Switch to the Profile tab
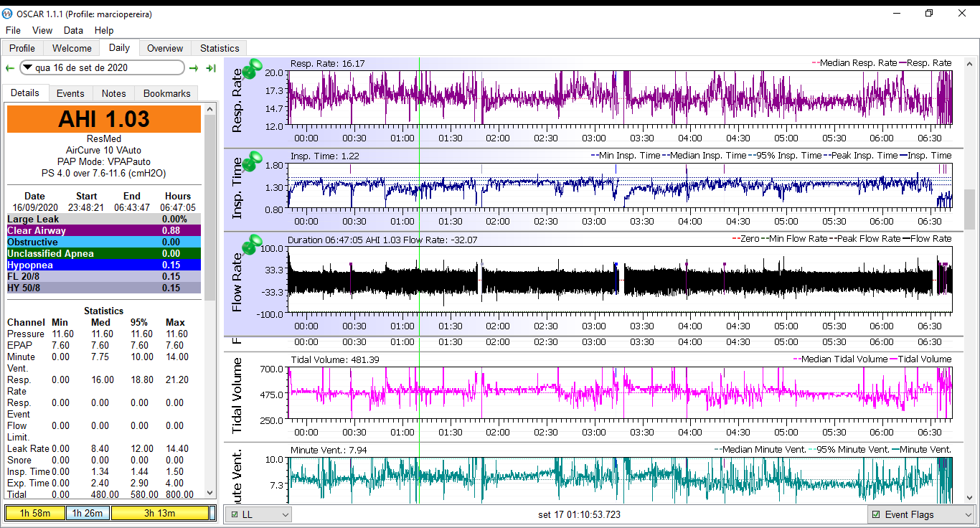 click(22, 48)
